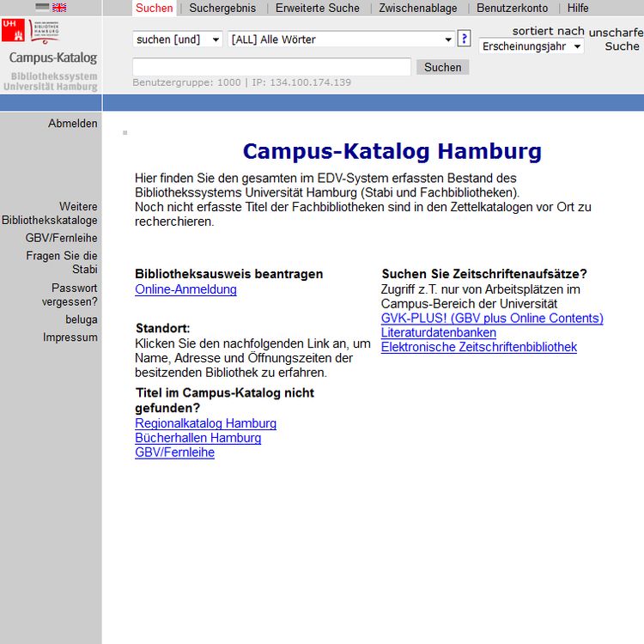
Task: Open GBV/Fernleihe link in main content
Action: (175, 453)
